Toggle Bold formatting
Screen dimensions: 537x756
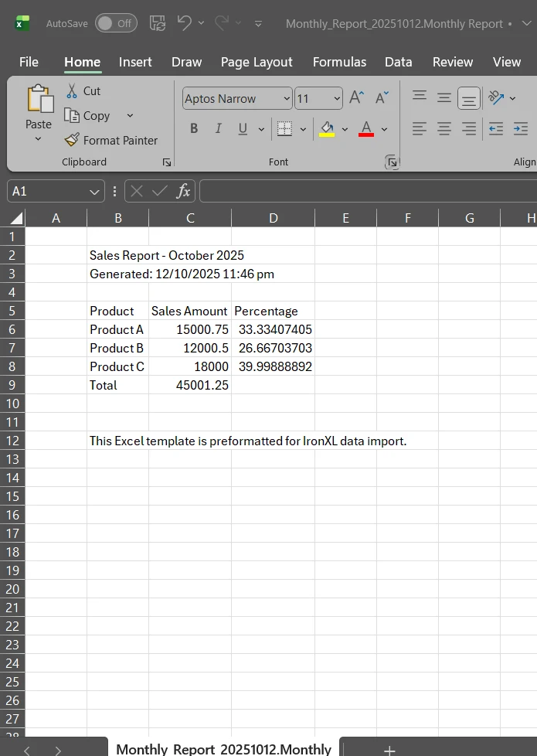194,129
